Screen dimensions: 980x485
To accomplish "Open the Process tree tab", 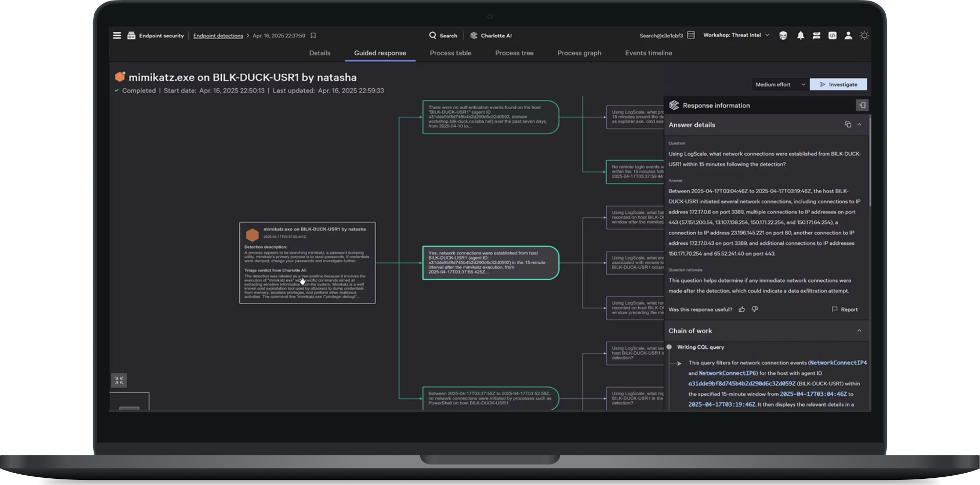I will (x=514, y=53).
